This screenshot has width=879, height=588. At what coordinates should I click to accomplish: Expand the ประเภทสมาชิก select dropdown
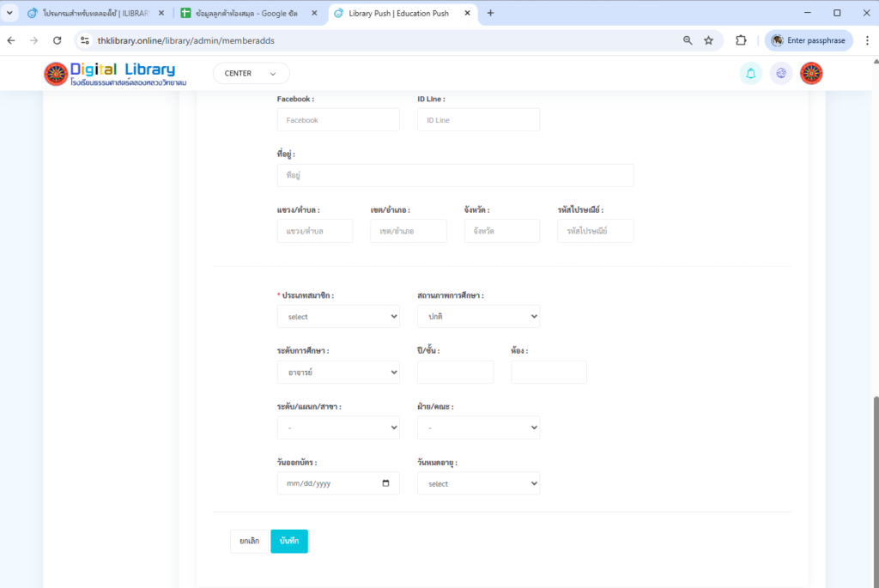338,317
